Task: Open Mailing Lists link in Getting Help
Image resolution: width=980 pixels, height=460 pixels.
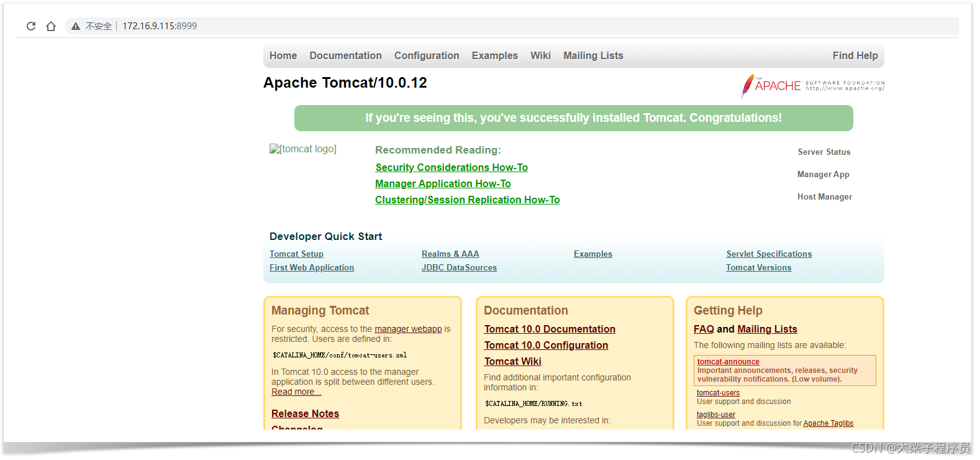Action: (767, 329)
